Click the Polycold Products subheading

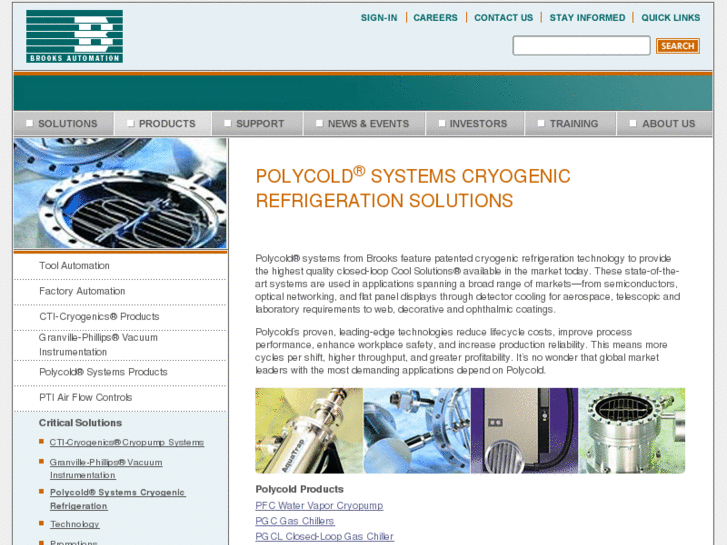point(300,489)
